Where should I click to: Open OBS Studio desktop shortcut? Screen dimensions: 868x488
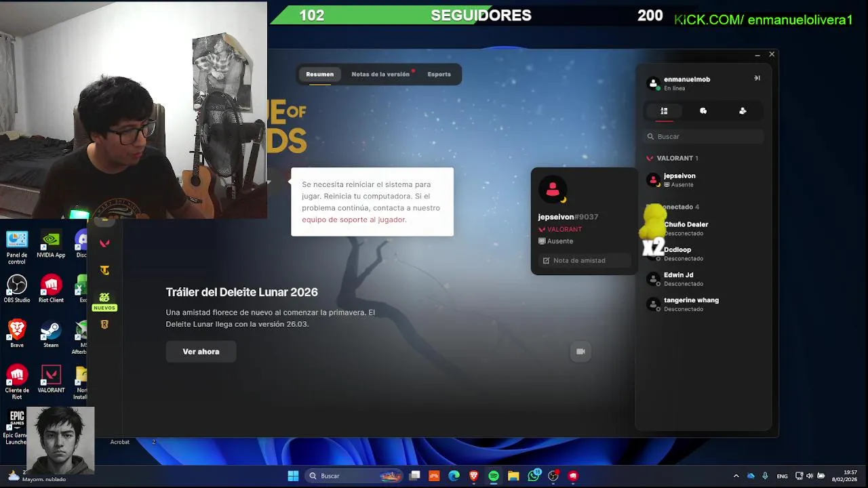(x=17, y=289)
